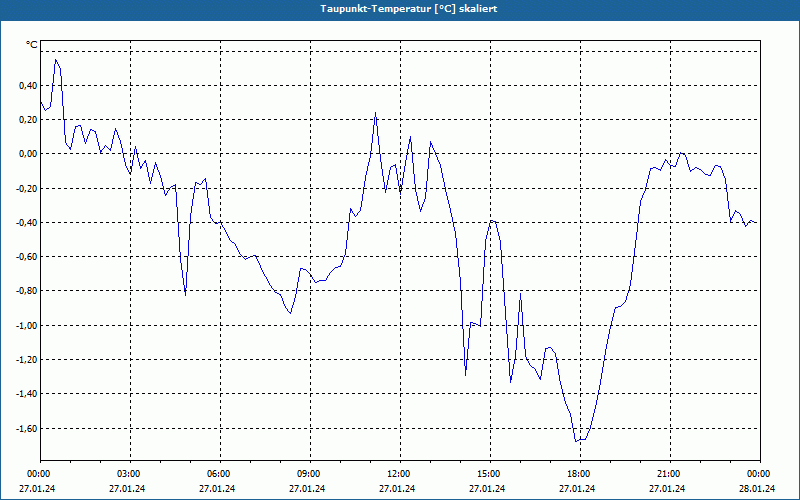Select the 06:00 time axis label

click(218, 474)
